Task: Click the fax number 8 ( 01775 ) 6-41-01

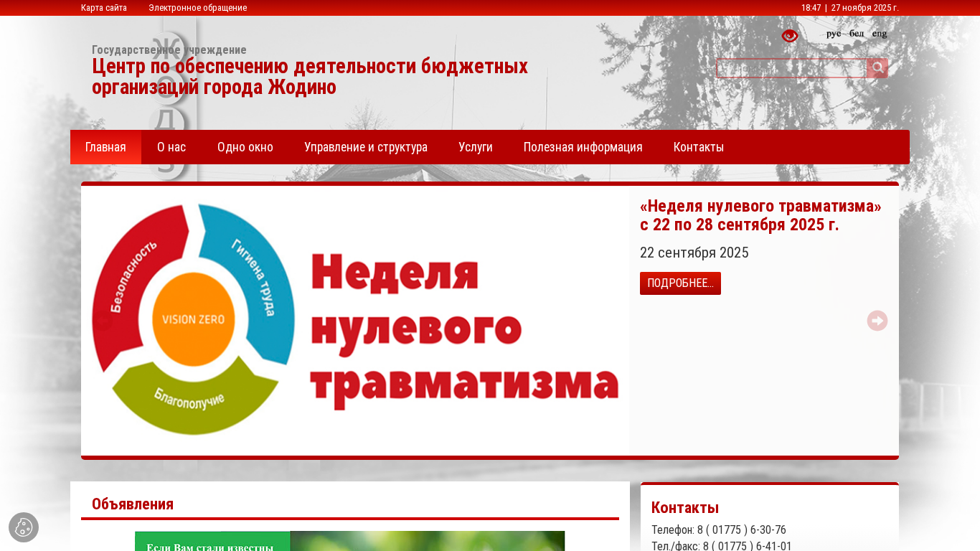Action: tap(748, 546)
